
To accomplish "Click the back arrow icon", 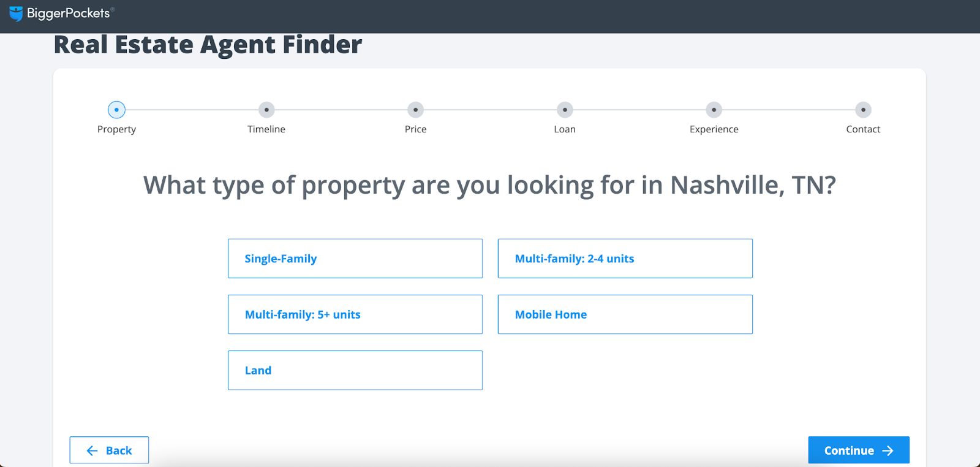I will point(92,450).
